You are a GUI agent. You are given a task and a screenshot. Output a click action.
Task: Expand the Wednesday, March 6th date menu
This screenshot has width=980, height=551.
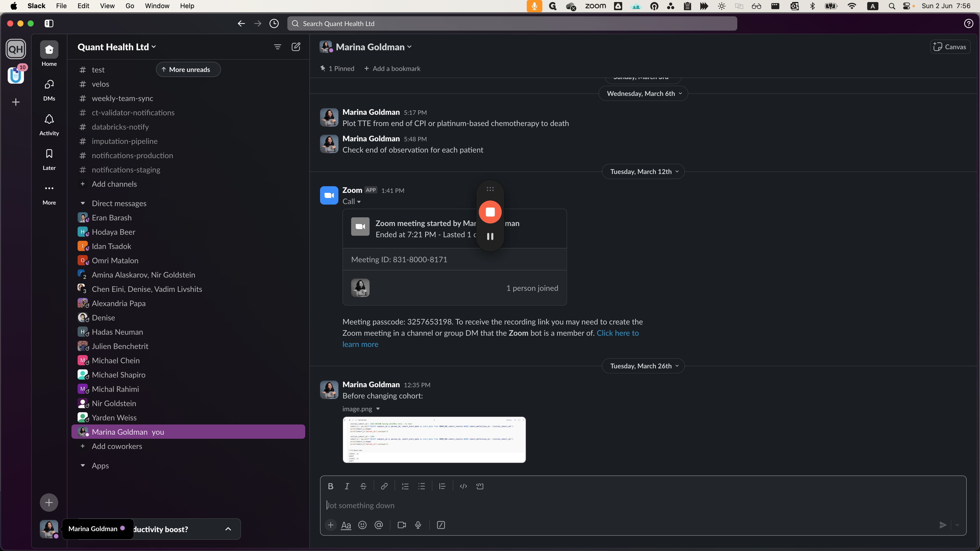point(643,94)
